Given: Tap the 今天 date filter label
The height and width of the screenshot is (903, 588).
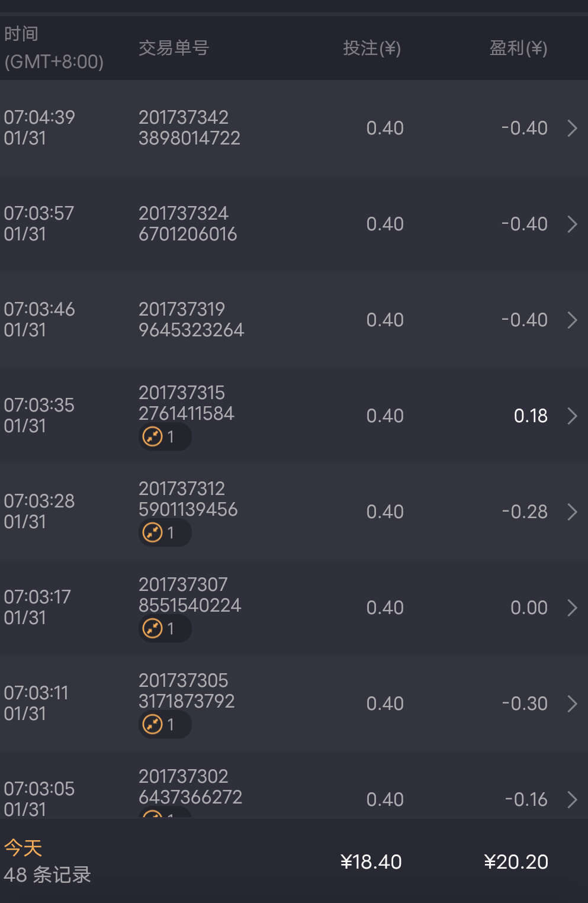Looking at the screenshot, I should click(23, 848).
